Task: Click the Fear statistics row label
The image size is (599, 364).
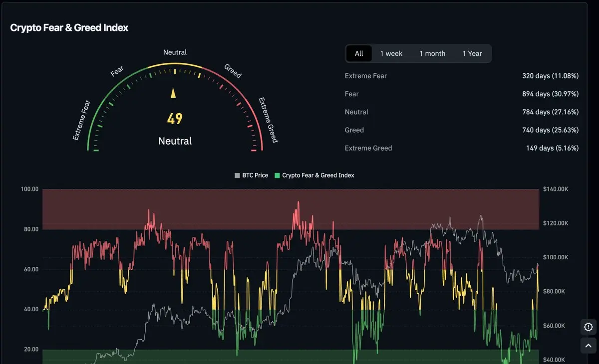Action: click(352, 94)
